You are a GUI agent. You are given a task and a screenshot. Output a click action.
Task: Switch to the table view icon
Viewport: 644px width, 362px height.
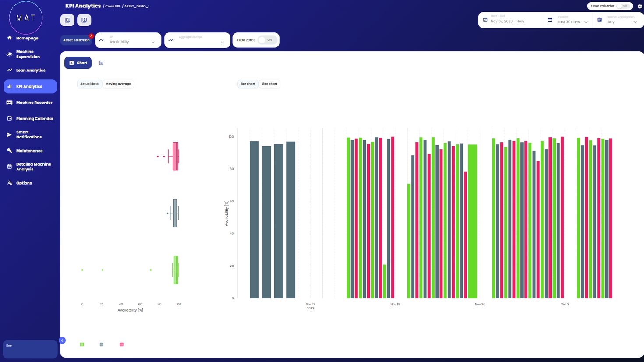[101, 63]
